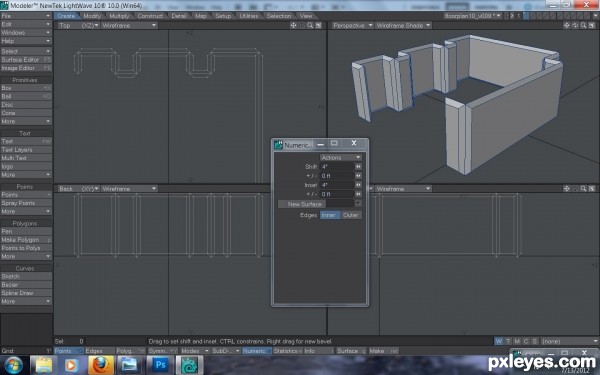Select Outer edges option in Numeric panel
The image size is (600, 375).
pos(351,215)
